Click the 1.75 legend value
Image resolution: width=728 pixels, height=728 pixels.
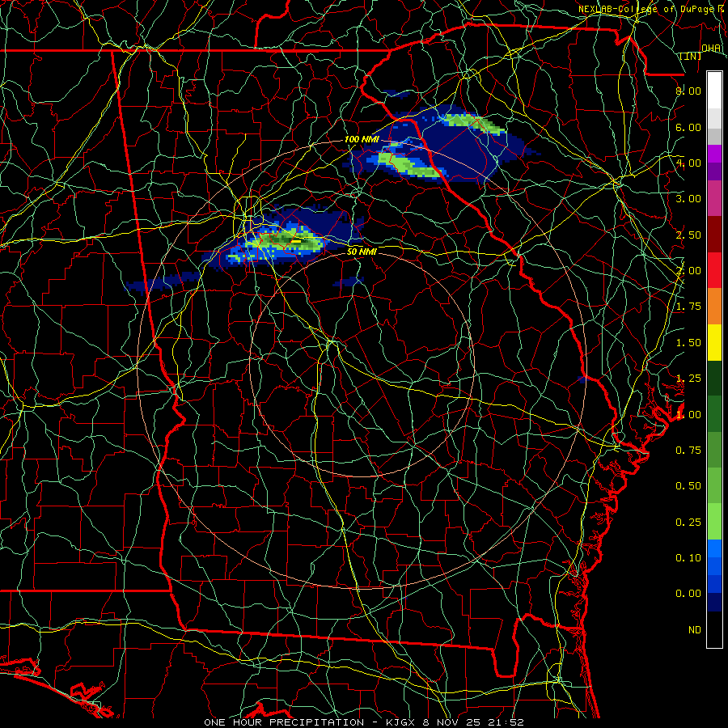point(688,307)
